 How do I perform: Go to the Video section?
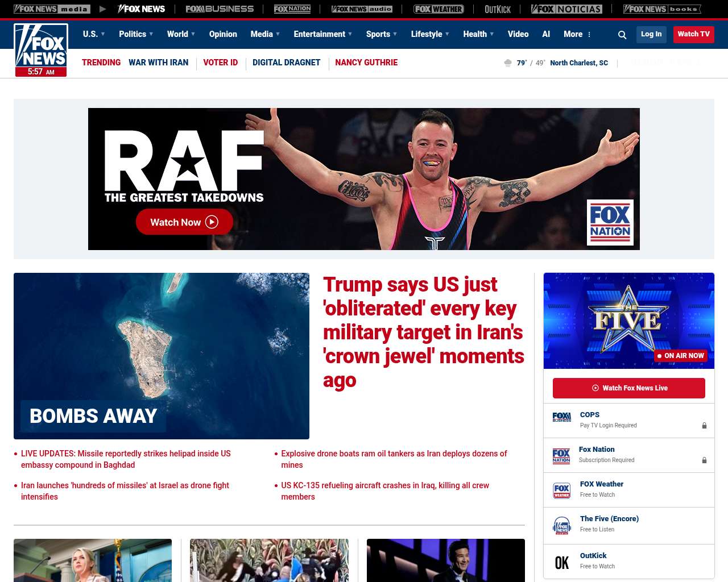518,34
